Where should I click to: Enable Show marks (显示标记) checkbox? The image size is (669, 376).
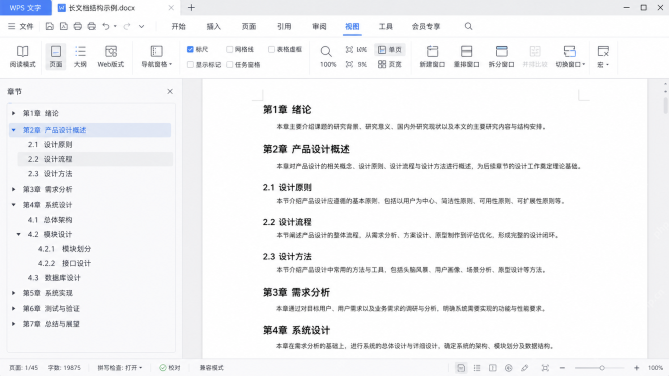190,64
